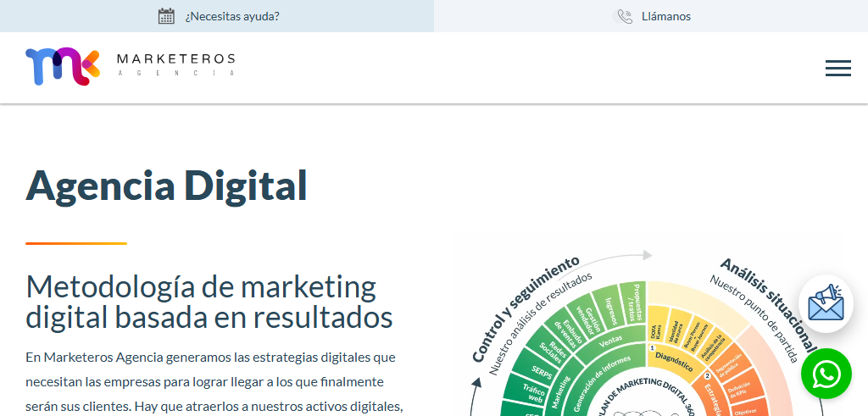Click the Agencia Digital heading
Screen dimensions: 868x416
pos(166,185)
